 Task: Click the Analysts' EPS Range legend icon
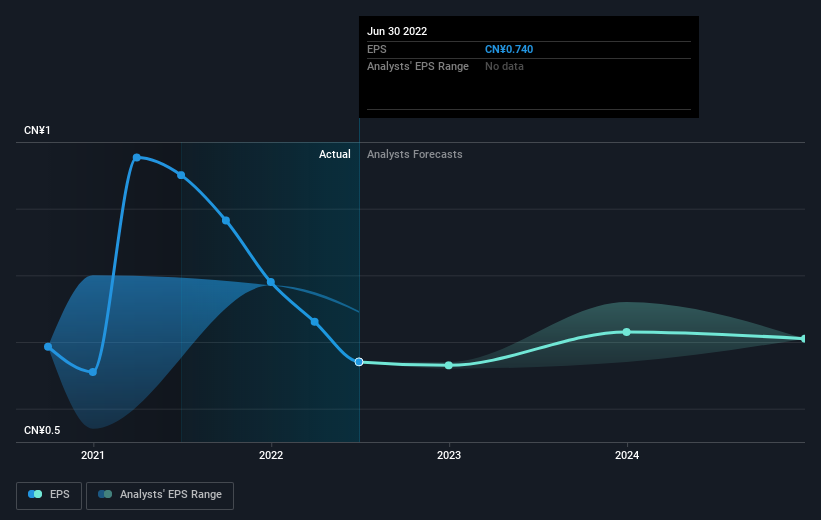[x=105, y=494]
